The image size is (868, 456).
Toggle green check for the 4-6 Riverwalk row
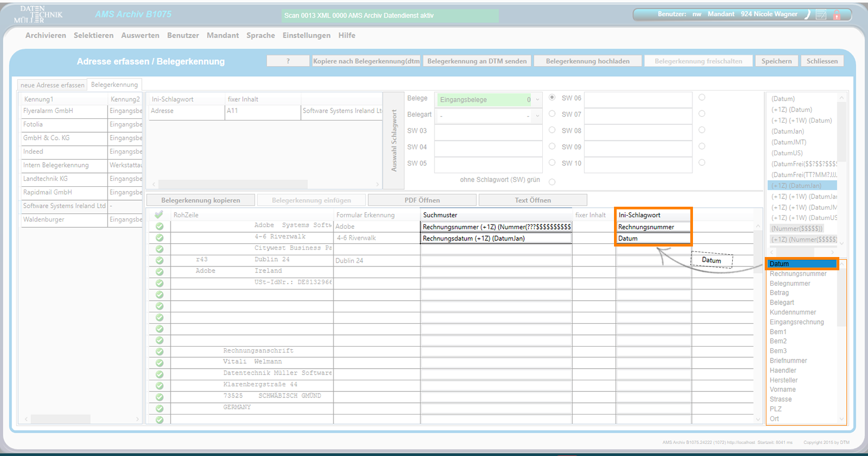160,238
